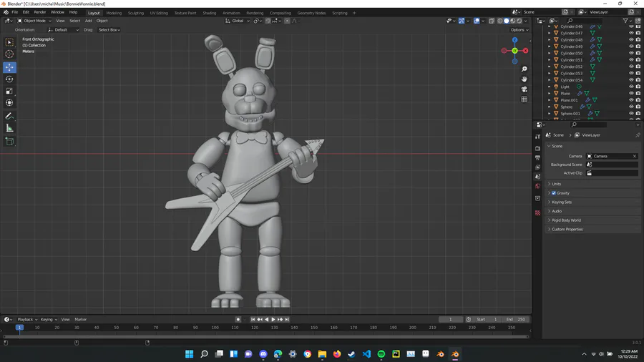Open the Render properties tab
This screenshot has height=362, width=644.
tap(537, 148)
